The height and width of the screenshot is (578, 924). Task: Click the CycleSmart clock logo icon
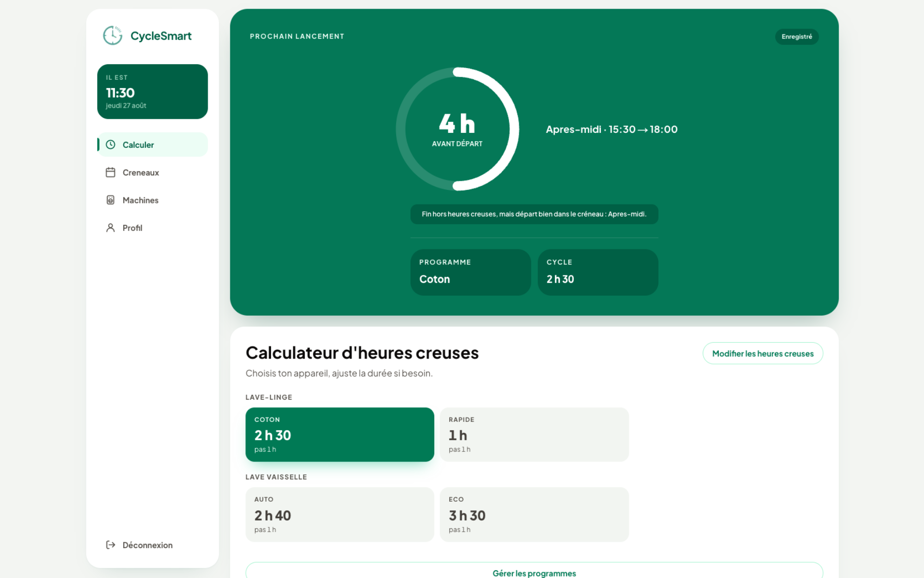pos(113,36)
